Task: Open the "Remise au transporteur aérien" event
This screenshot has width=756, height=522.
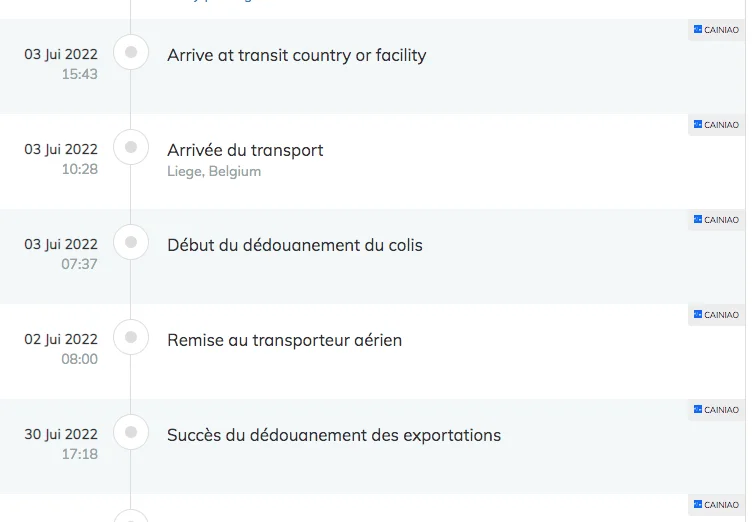Action: tap(284, 340)
